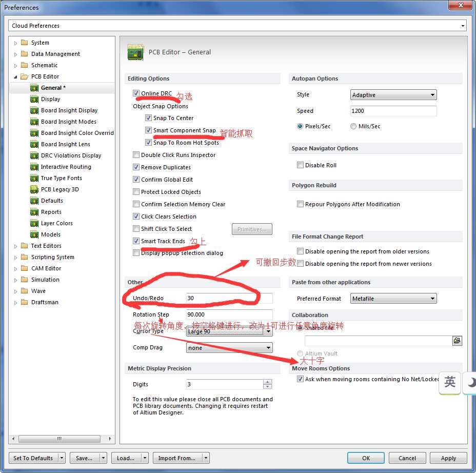
Task: Enable Double Click Runs Inspector
Action: (x=136, y=155)
